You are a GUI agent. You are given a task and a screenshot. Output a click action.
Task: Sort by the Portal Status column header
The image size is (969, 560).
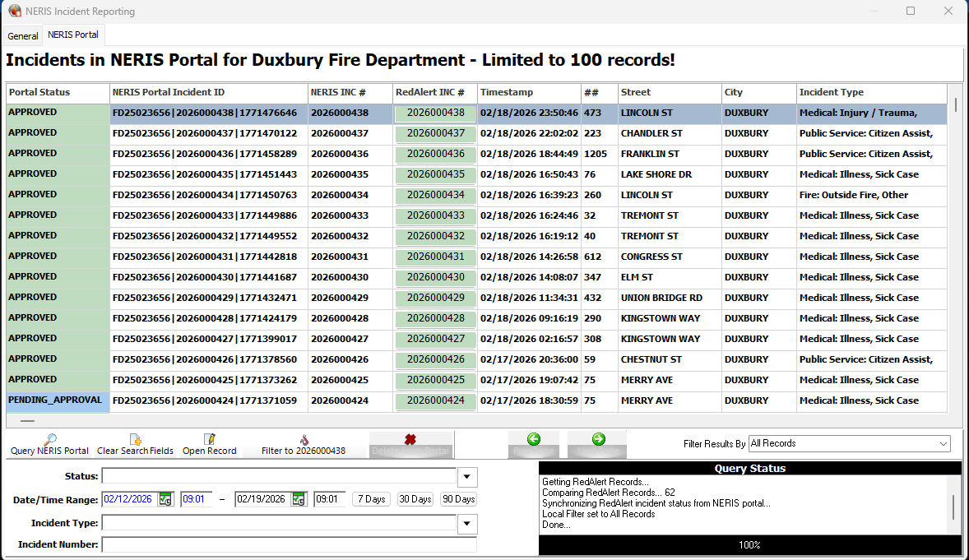[58, 93]
